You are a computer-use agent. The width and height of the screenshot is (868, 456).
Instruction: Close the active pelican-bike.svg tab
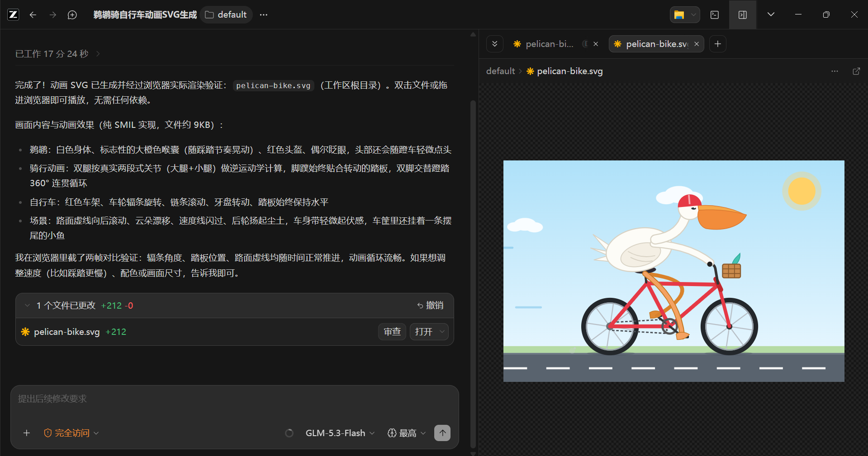[697, 44]
